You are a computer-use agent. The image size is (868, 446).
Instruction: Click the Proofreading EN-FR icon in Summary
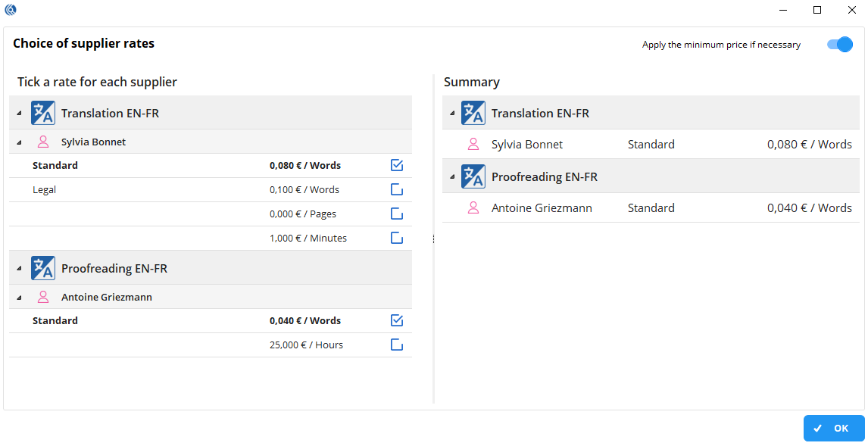[x=473, y=177]
